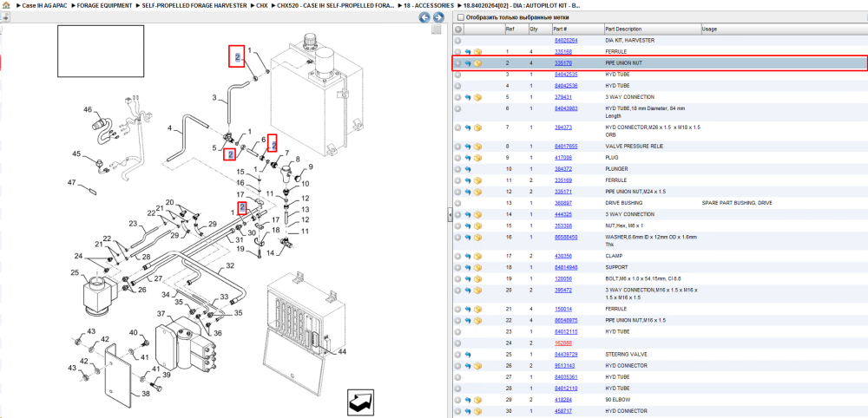Viewport: 868px width, 418px height.
Task: Open part number 395472 link
Action: point(562,290)
